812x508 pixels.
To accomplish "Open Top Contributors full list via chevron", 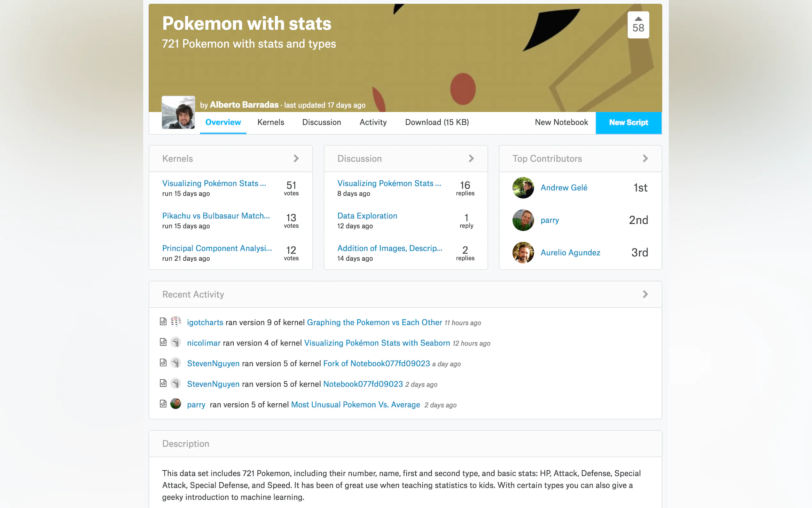I will pyautogui.click(x=645, y=158).
